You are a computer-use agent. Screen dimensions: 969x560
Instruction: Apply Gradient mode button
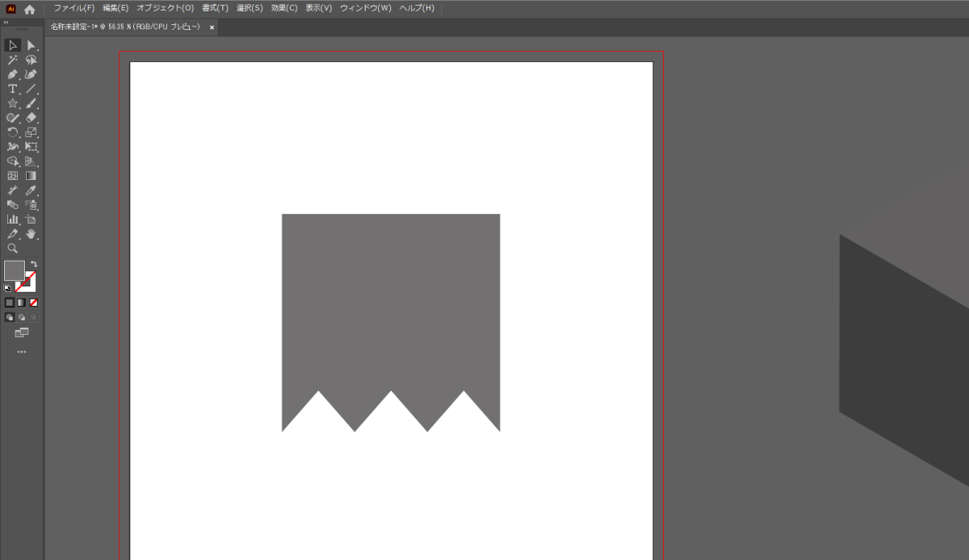22,303
